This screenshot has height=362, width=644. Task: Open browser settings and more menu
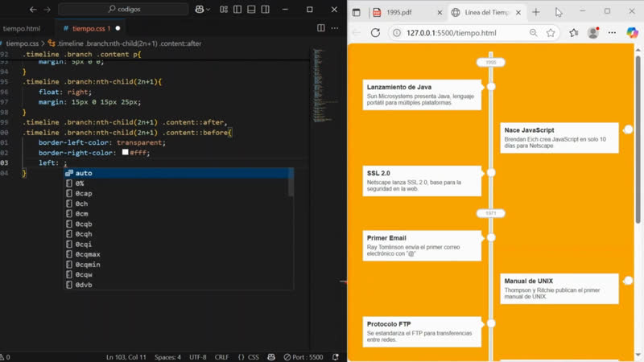(x=613, y=33)
